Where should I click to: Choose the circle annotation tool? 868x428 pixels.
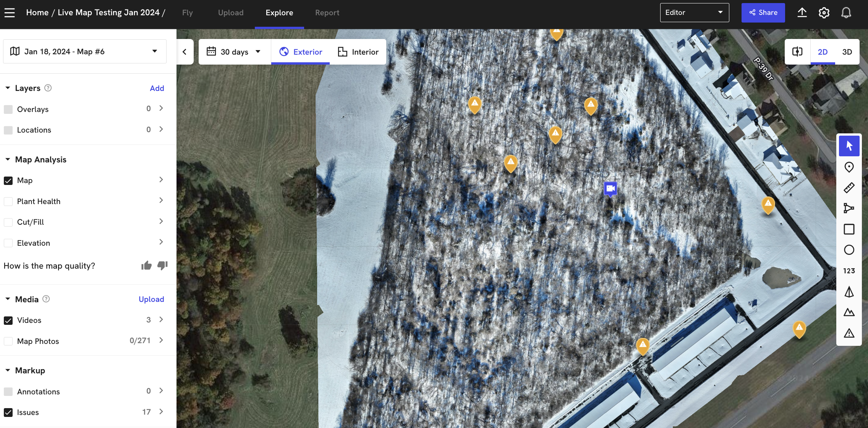point(849,250)
